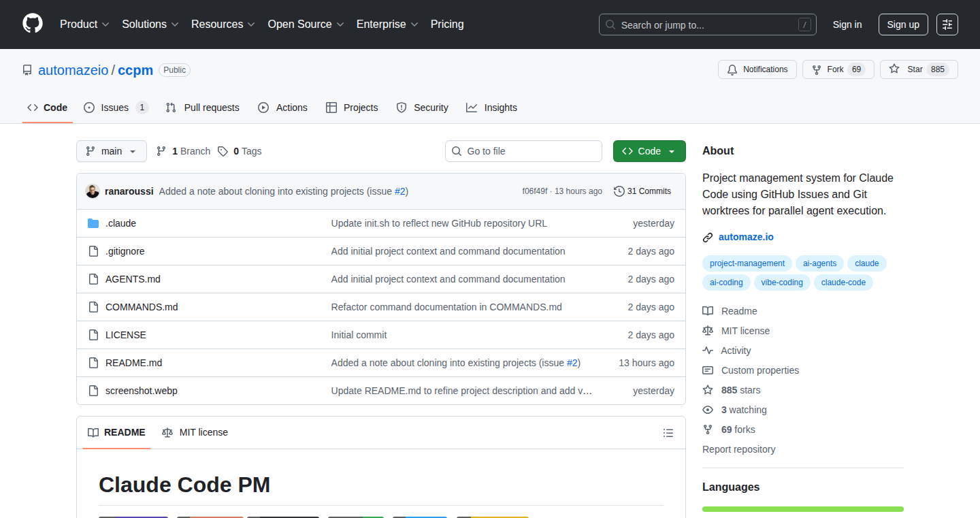Click the Go to file search field
This screenshot has height=518, width=980.
click(x=523, y=151)
